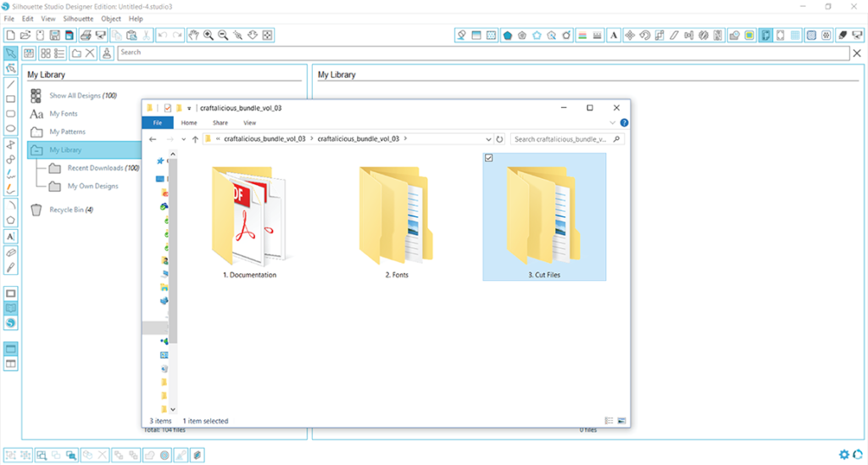Screen dimensions: 868x465
Task: Select the Pan hand tool
Action: [x=193, y=36]
